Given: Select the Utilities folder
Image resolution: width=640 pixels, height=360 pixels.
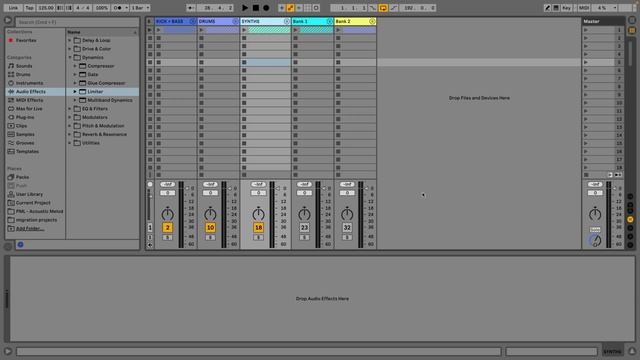Looking at the screenshot, I should pos(91,143).
